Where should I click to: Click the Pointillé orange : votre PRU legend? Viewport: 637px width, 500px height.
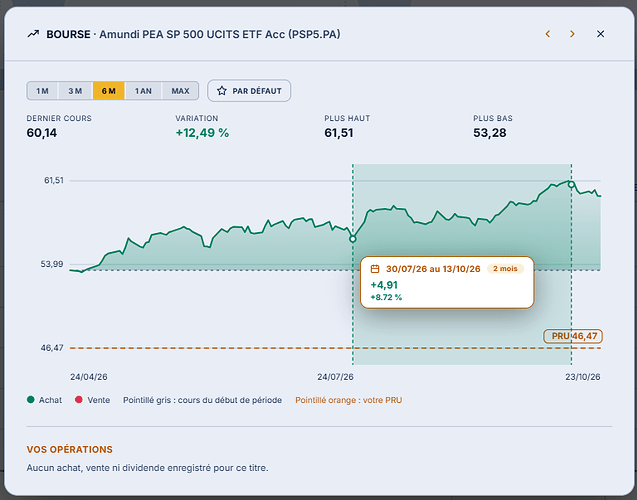coord(349,400)
